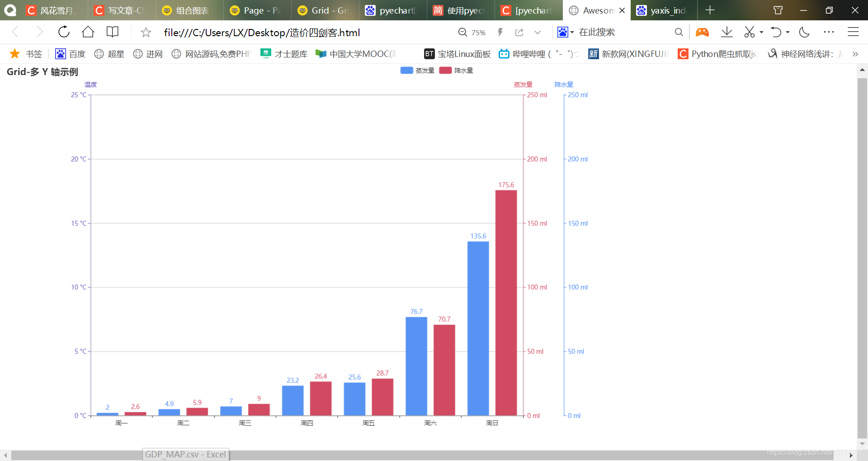The height and width of the screenshot is (461, 868).
Task: Click the blue 周日 bar labeled 135.6
Action: point(478,329)
